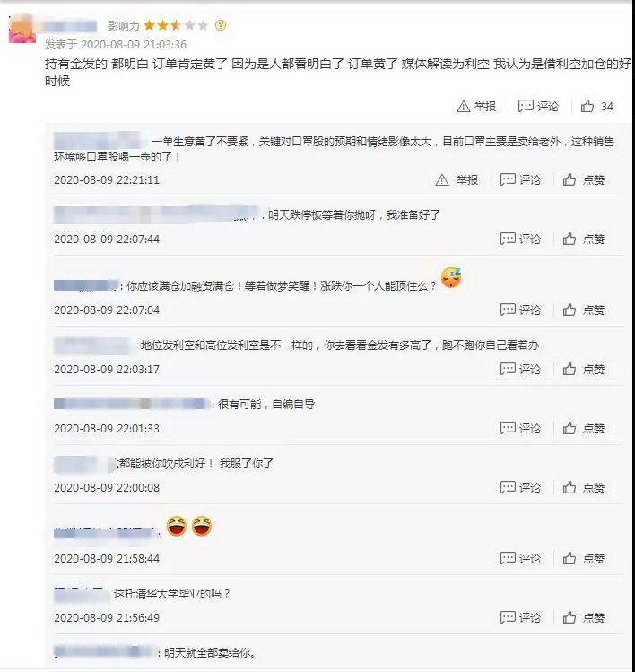Click 点赞 on the 清华大学 comment
The image size is (635, 672).
tap(583, 617)
